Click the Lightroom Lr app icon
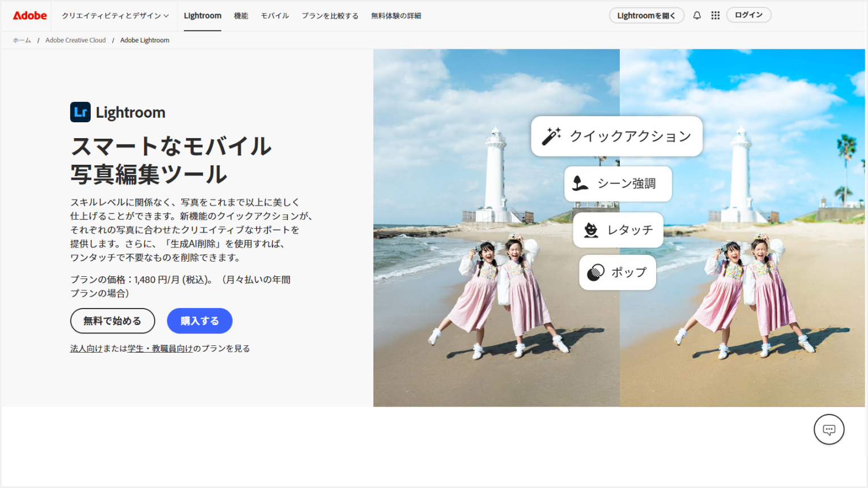 (x=80, y=112)
